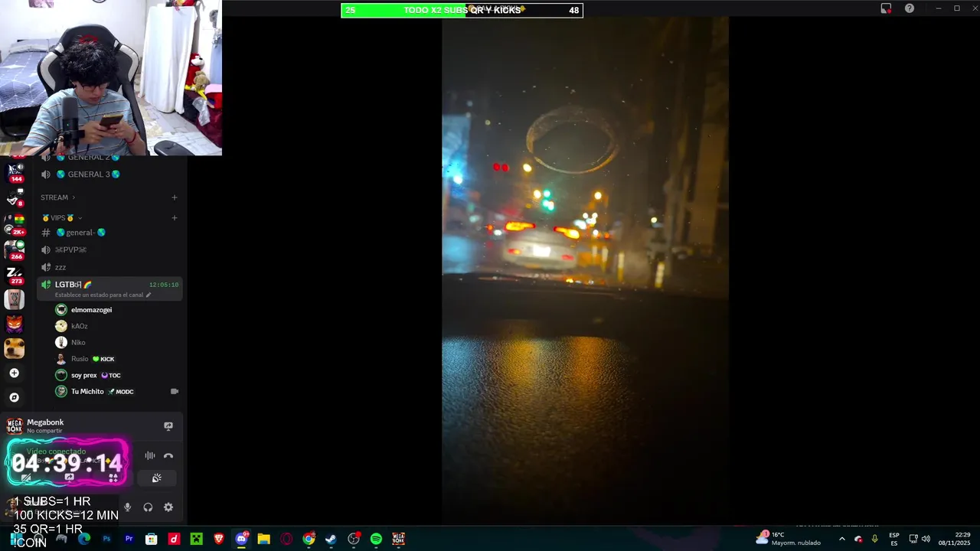Open Minecraft from taskbar
This screenshot has height=551, width=980.
point(197,539)
